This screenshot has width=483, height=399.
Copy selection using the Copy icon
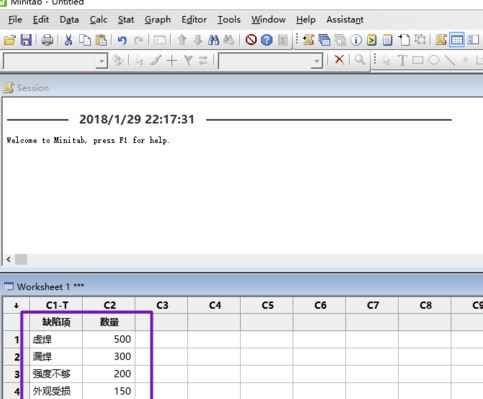coord(85,40)
